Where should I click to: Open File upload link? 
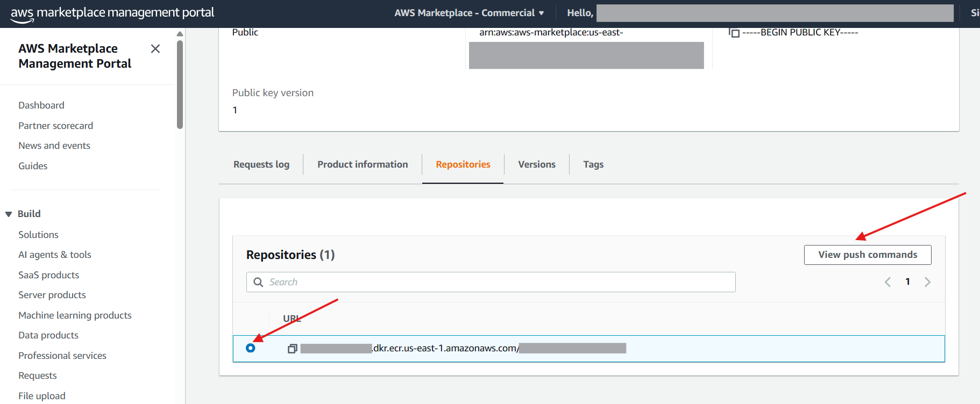pos(42,396)
